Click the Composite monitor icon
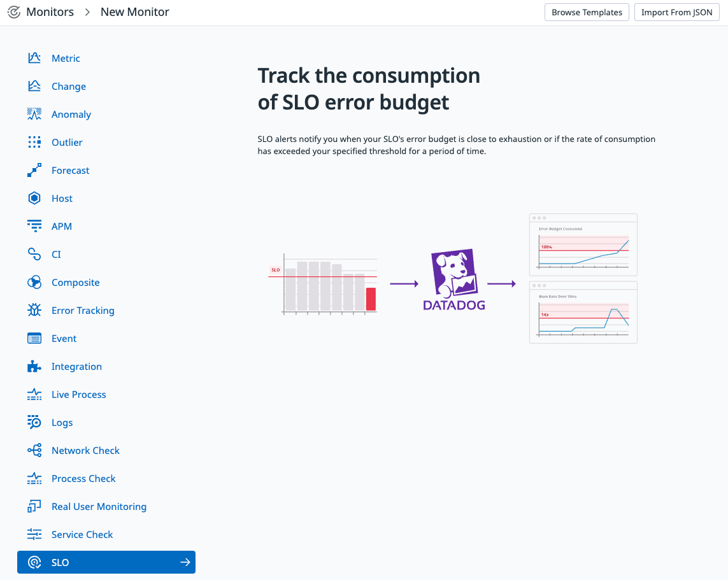This screenshot has height=580, width=728. [x=34, y=282]
